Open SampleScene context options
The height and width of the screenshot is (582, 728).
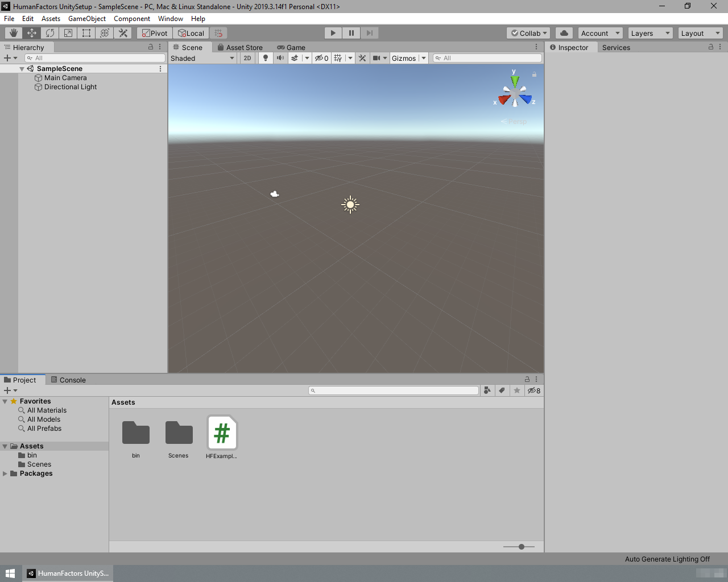pyautogui.click(x=160, y=69)
